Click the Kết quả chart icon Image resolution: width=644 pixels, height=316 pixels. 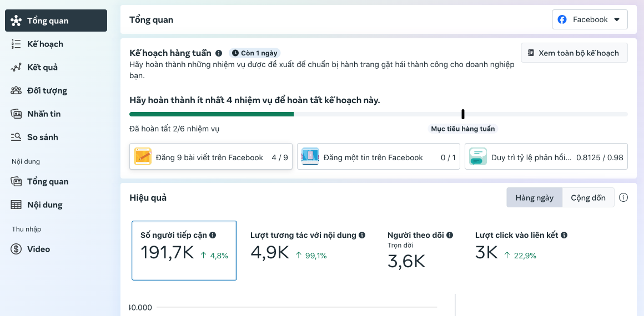coord(16,67)
